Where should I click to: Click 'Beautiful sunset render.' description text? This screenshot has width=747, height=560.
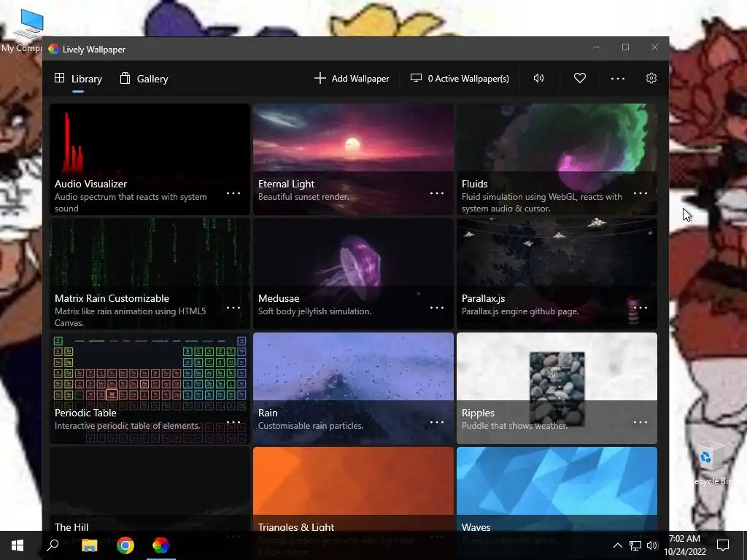click(x=303, y=197)
